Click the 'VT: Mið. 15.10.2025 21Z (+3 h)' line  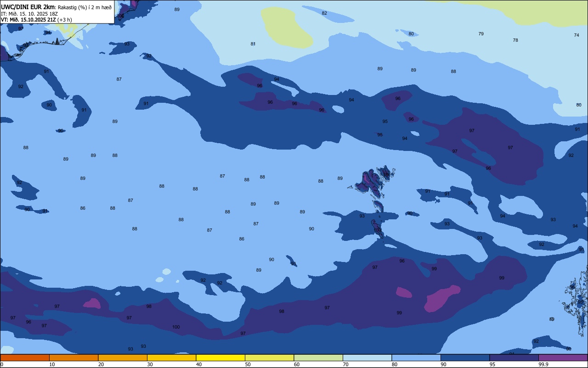(36, 20)
